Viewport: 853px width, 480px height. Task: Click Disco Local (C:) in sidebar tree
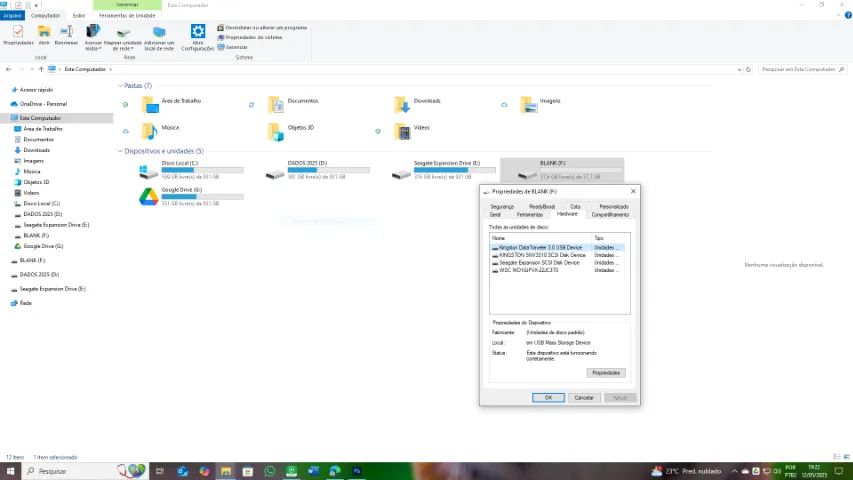click(x=41, y=204)
